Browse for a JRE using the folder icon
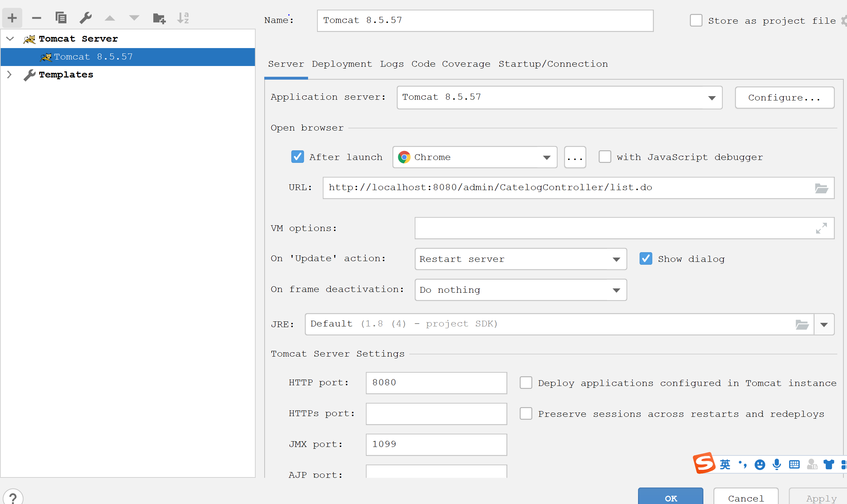Screen dimensions: 847x504 [802, 325]
